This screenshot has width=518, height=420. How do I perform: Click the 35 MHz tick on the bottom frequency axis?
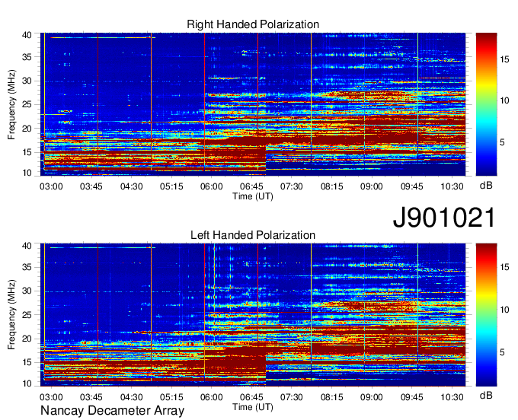(x=27, y=267)
